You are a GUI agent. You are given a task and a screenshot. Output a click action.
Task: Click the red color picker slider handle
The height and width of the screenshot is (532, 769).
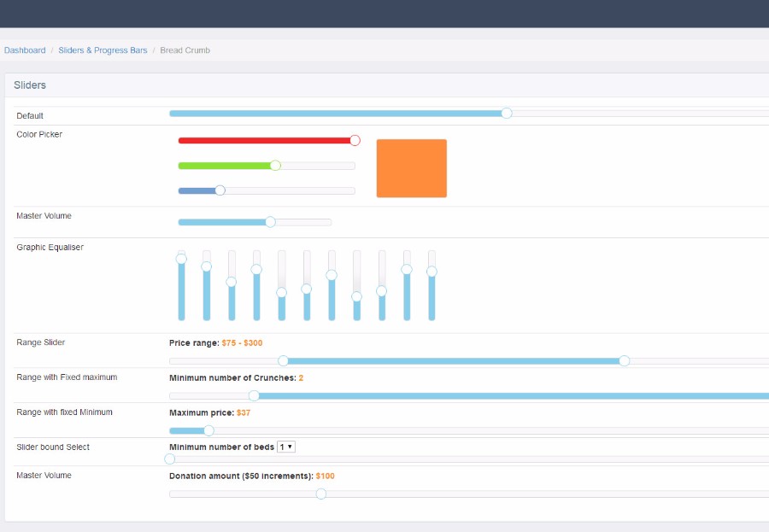pos(355,141)
